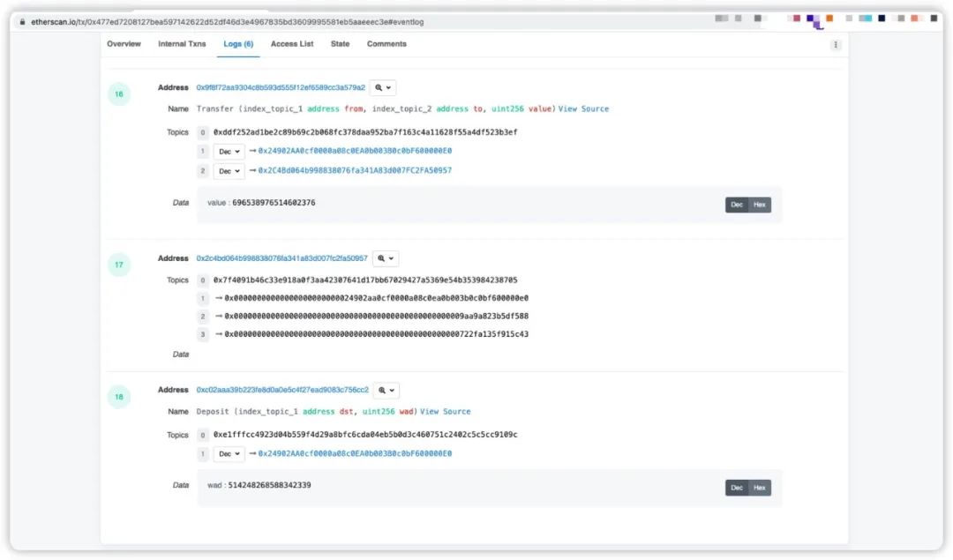Open Dec dropdown for log 16 topic 2
The width and height of the screenshot is (953, 560).
[229, 171]
